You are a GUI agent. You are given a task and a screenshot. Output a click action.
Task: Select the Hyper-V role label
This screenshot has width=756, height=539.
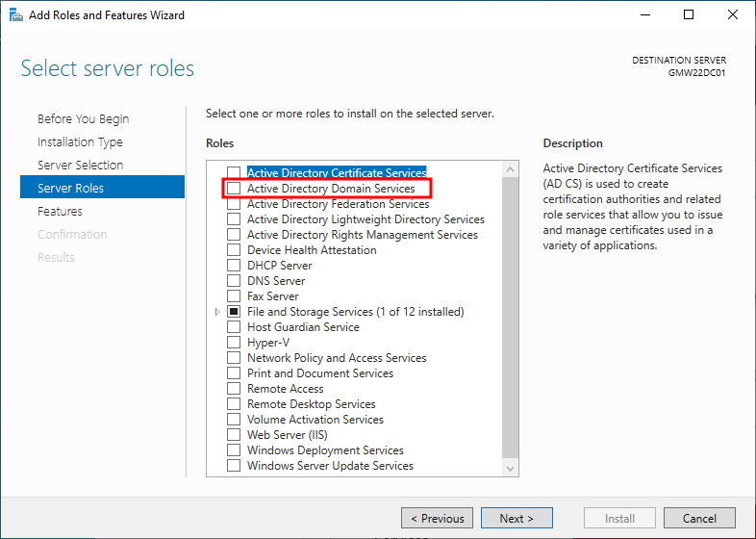(268, 343)
